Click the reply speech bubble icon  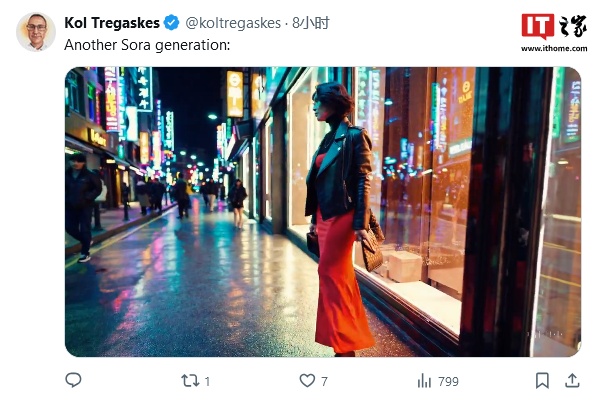click(x=73, y=380)
